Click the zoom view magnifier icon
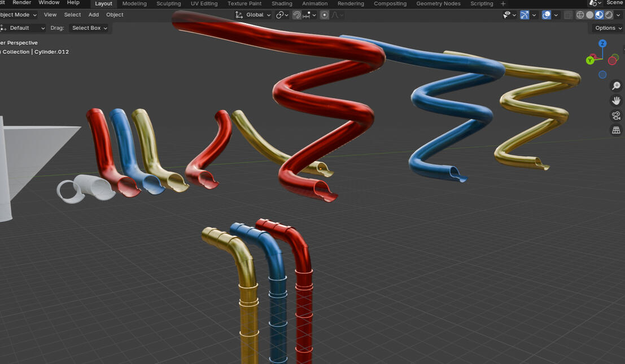625x364 pixels. pos(616,86)
